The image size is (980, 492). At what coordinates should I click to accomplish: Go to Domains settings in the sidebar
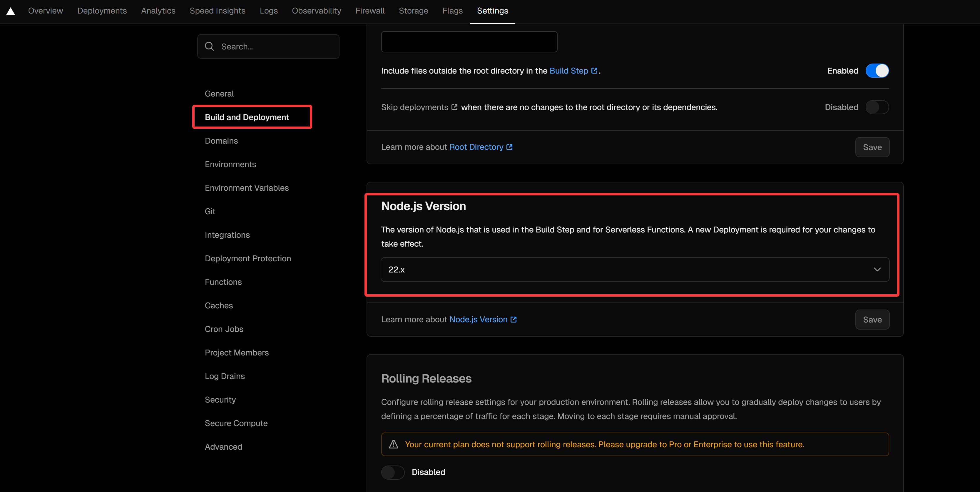coord(221,141)
